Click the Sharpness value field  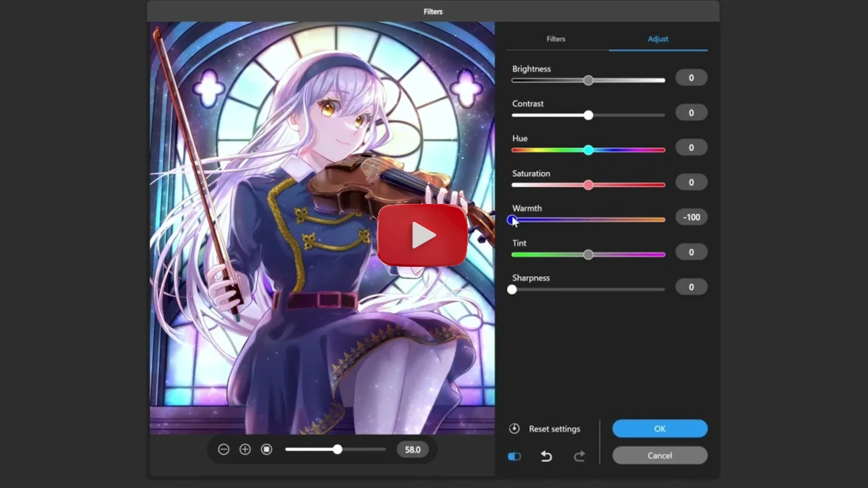692,287
